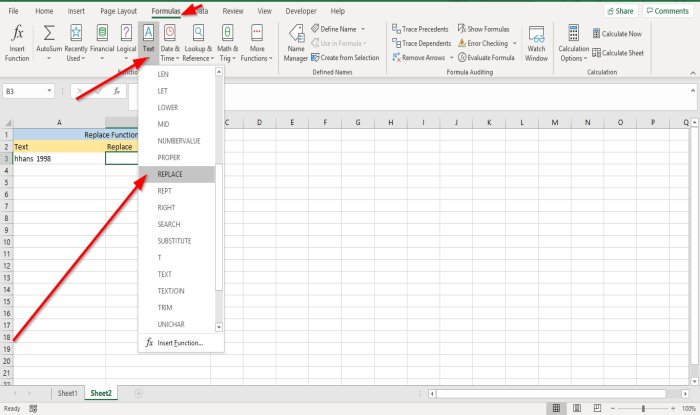This screenshot has height=415, width=700.
Task: Open Lookup & Reference functions library
Action: (x=198, y=43)
